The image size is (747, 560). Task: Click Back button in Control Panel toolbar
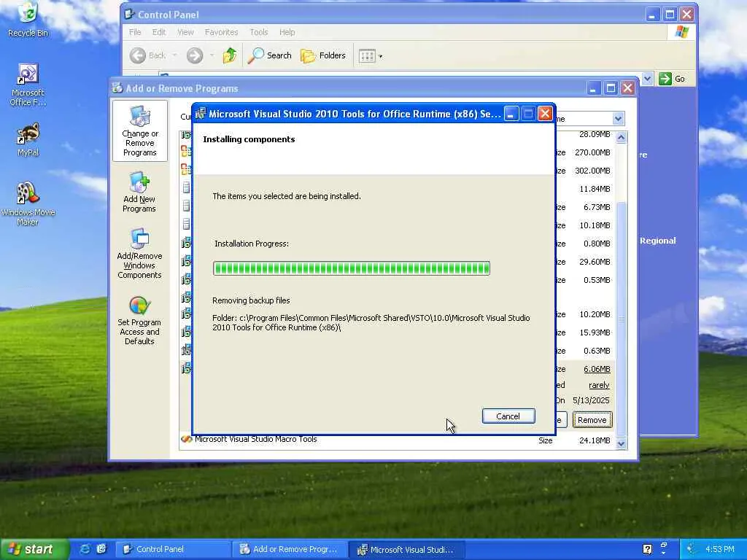click(147, 55)
